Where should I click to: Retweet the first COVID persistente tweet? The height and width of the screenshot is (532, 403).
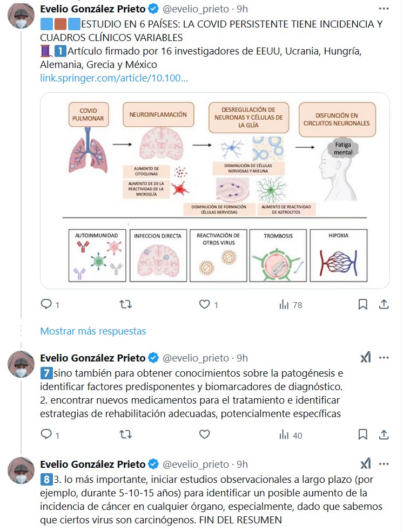point(125,304)
